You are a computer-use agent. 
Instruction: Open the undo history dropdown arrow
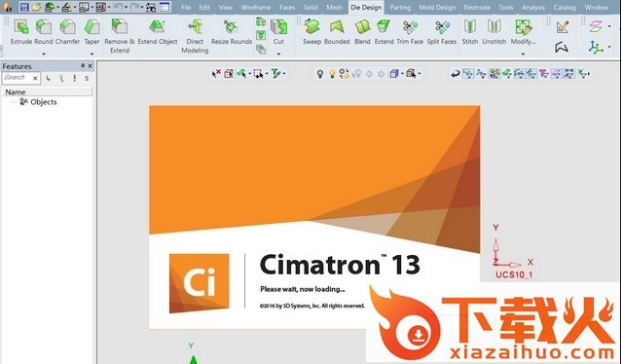[x=126, y=7]
